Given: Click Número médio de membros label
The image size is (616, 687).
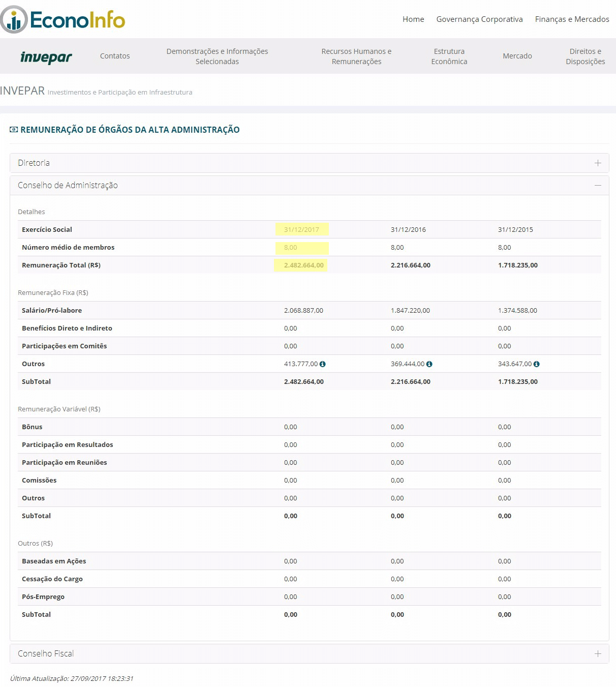Looking at the screenshot, I should click(68, 248).
